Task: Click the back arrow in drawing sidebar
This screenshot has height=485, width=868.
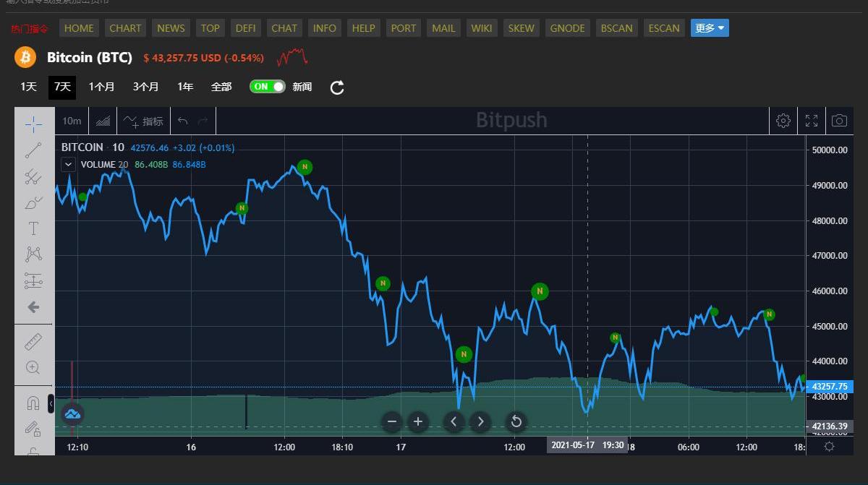Action: click(33, 307)
